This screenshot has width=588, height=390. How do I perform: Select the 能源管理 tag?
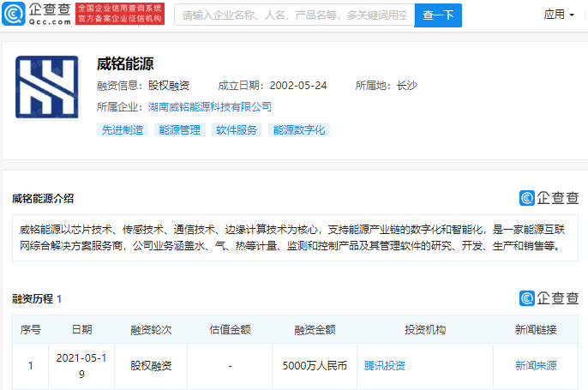[x=180, y=129]
